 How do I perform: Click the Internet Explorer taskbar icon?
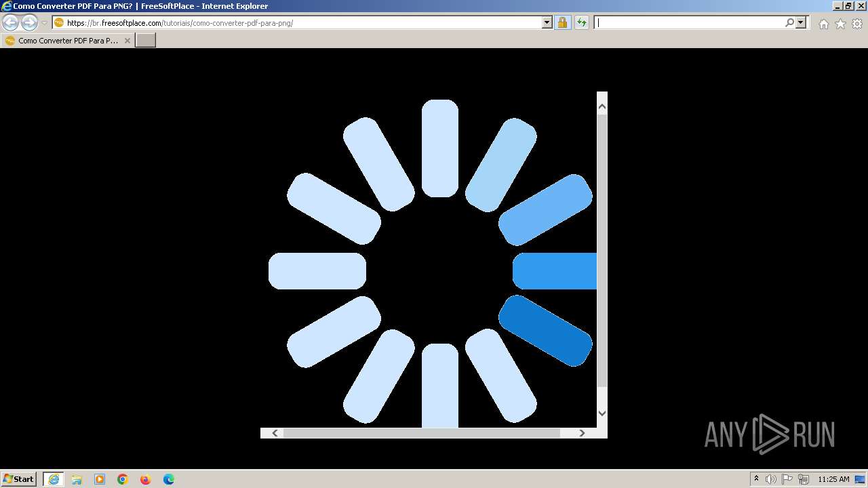point(53,479)
